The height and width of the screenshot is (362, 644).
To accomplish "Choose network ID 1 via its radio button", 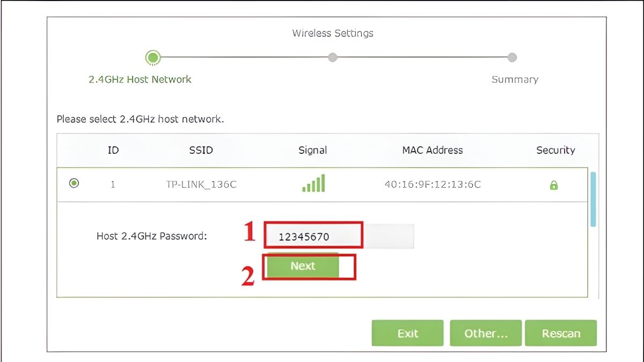I will (x=74, y=183).
